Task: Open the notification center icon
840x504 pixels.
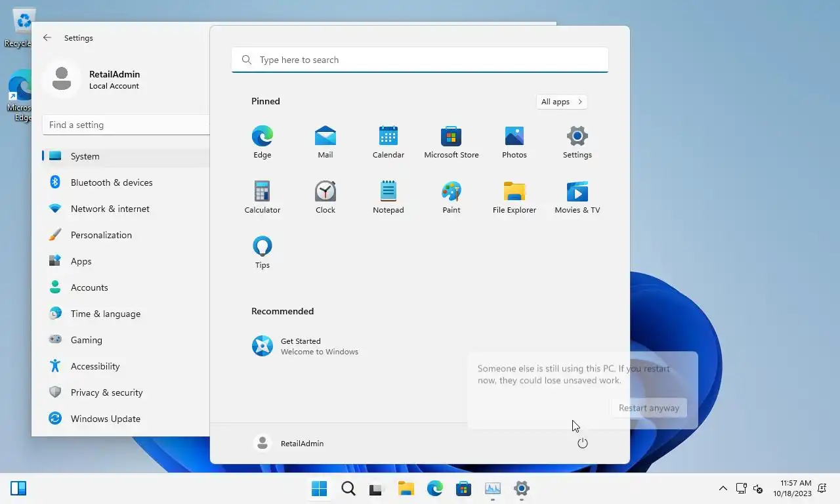Action: (822, 488)
